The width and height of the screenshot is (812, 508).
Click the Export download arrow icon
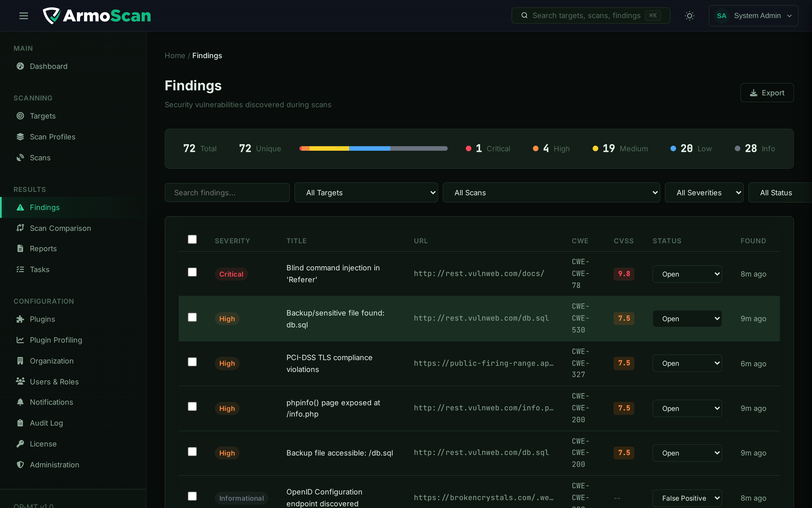coord(754,93)
